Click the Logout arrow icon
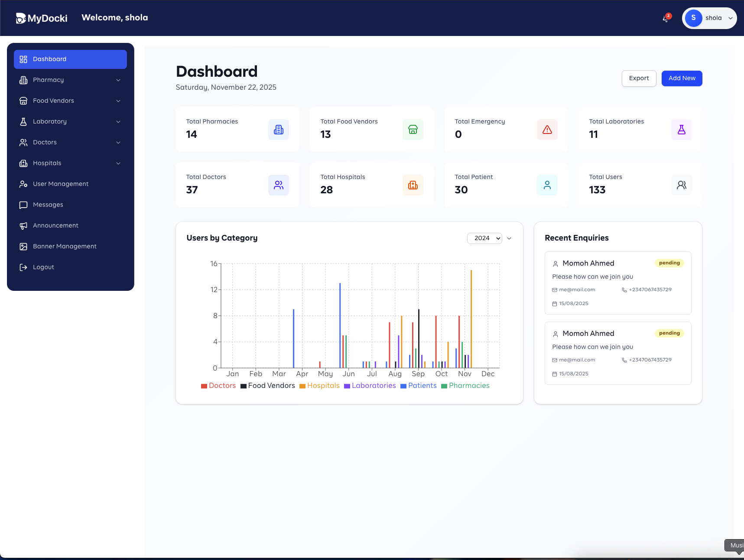 tap(23, 267)
